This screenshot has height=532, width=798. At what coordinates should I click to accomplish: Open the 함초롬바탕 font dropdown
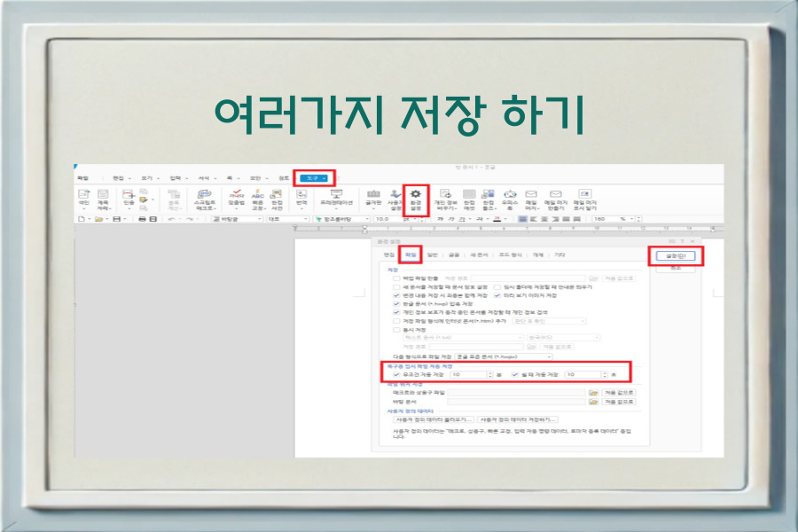click(341, 219)
